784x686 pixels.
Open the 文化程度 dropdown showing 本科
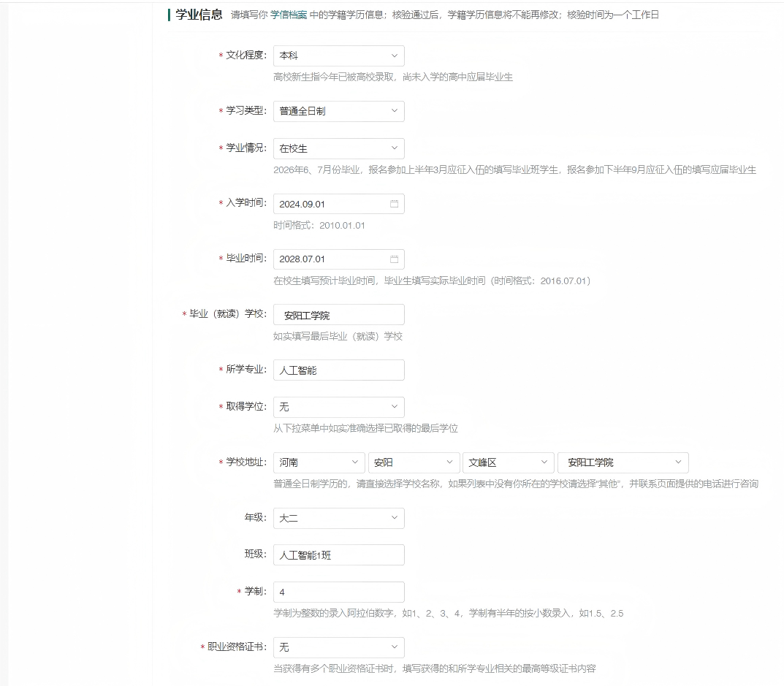pos(338,56)
